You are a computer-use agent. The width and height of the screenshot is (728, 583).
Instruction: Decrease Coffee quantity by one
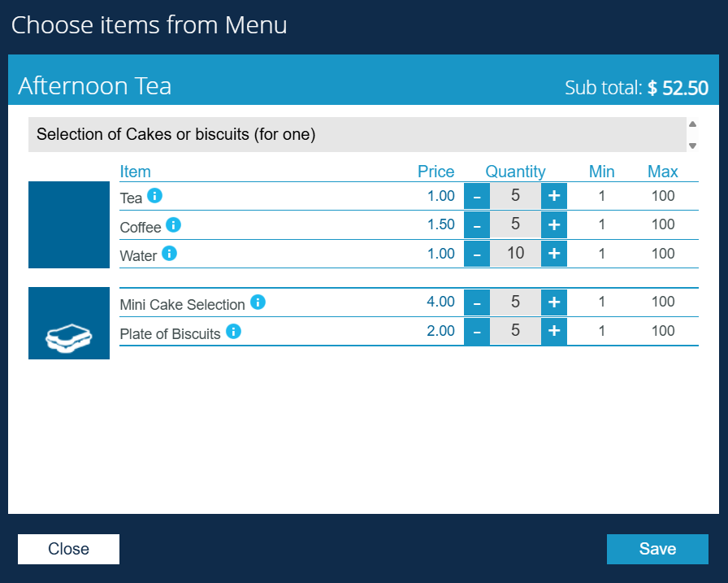point(477,224)
